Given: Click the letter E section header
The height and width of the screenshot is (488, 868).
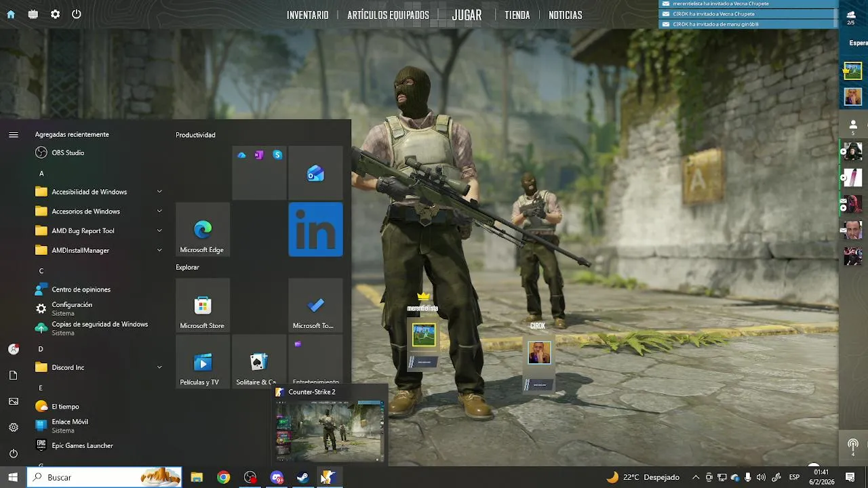Looking at the screenshot, I should 41,388.
